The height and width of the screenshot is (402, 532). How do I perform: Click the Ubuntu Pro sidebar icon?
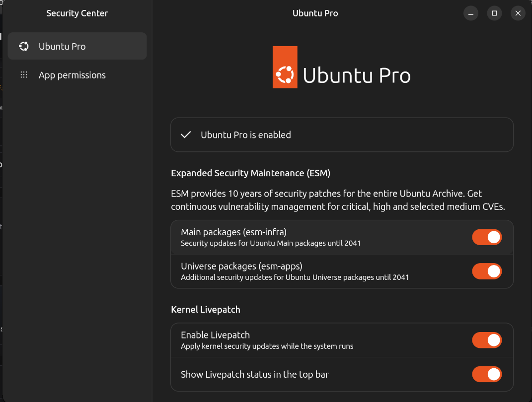tap(24, 46)
